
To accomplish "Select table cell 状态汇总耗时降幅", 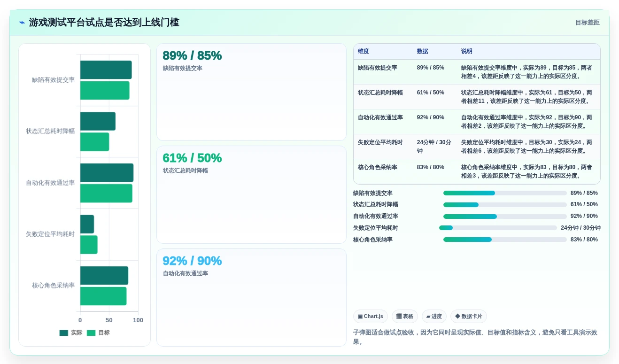I will pyautogui.click(x=380, y=93).
